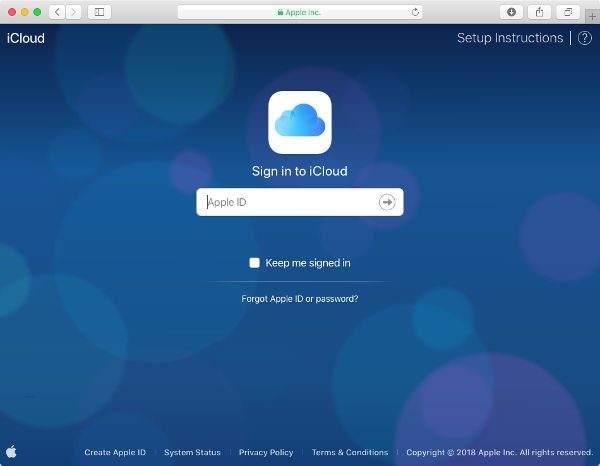Zoom the window with green button

point(37,12)
